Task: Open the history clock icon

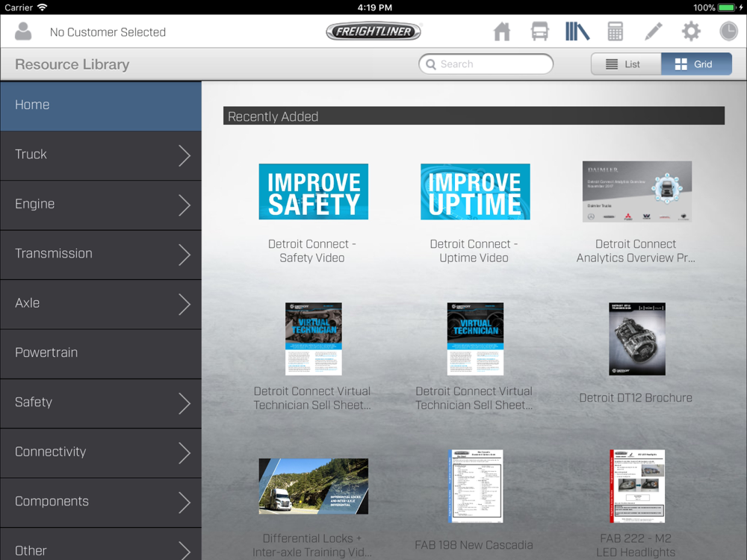Action: coord(728,31)
